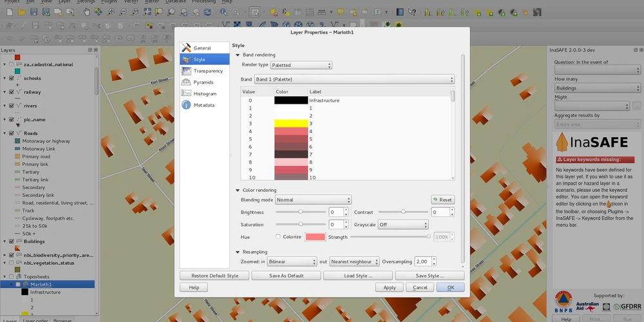Screen dimensions: 644x322
Task: Click the Zoom Full extent icon
Action: coord(147,12)
